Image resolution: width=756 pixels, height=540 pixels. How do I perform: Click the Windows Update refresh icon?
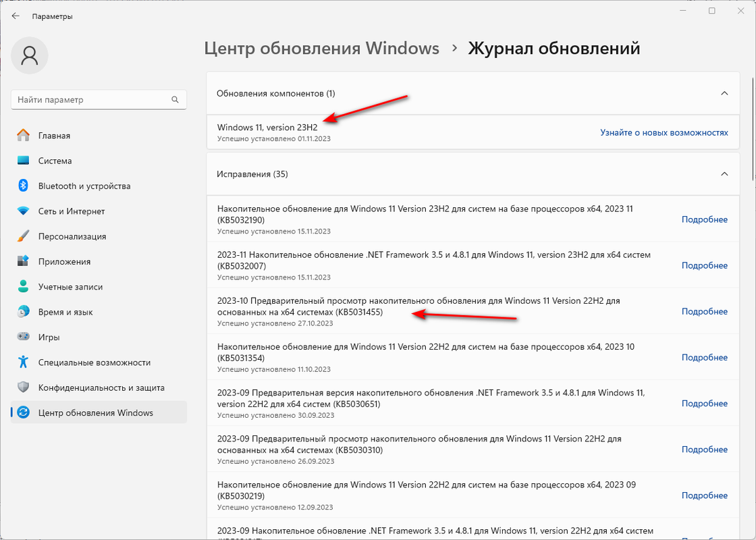click(23, 412)
